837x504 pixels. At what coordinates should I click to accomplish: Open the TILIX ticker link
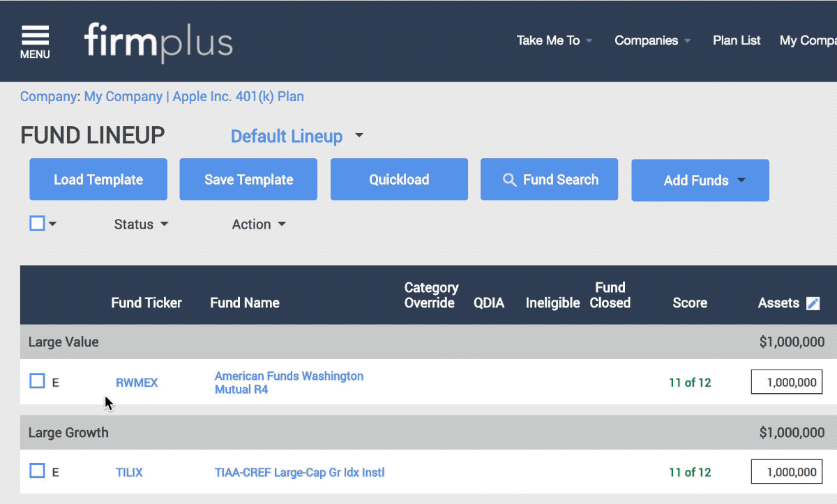129,473
